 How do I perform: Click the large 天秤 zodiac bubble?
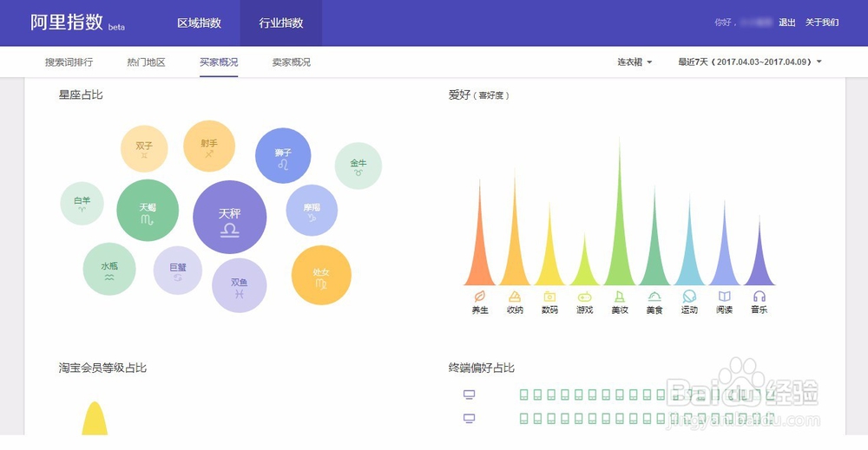[230, 218]
